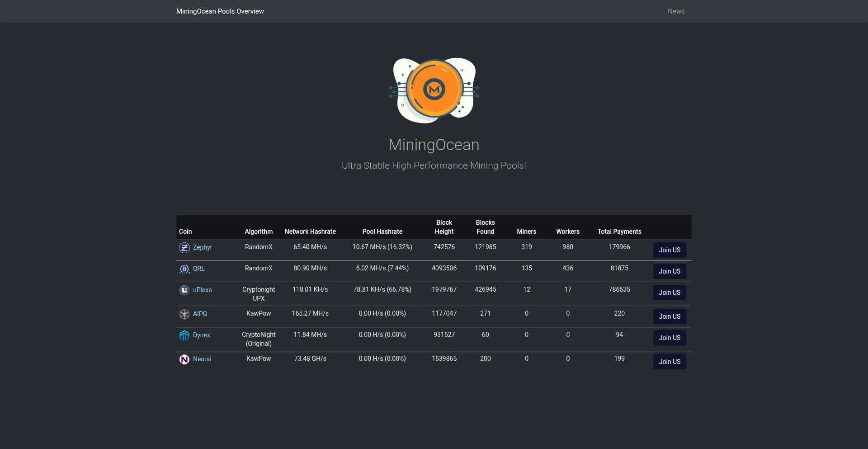Image resolution: width=868 pixels, height=449 pixels.
Task: Open the AIPG pool link
Action: (x=200, y=314)
